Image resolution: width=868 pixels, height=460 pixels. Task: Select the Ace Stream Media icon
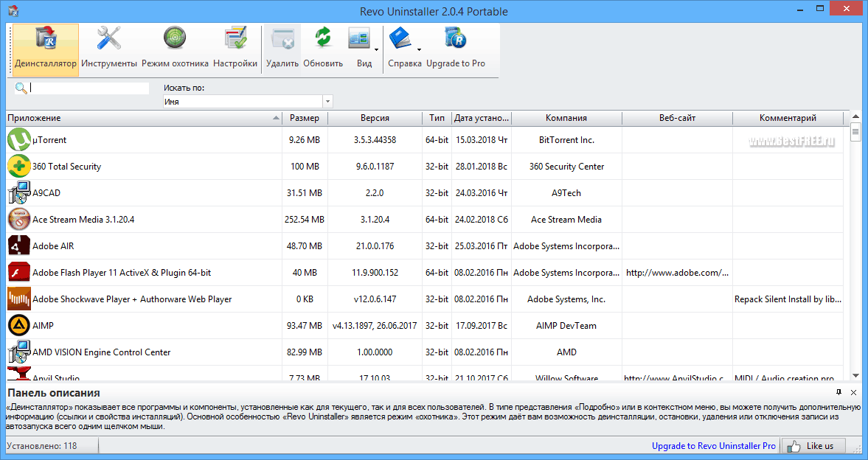19,219
